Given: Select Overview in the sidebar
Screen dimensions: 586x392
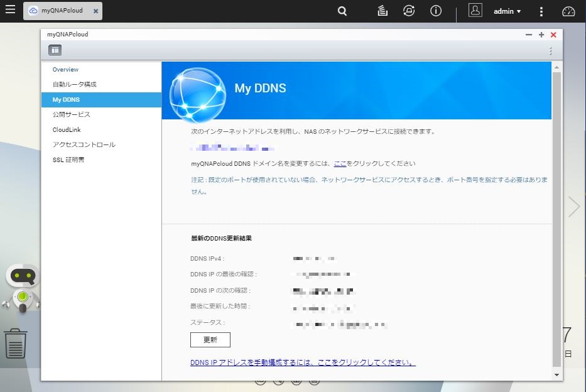Looking at the screenshot, I should pyautogui.click(x=101, y=70).
